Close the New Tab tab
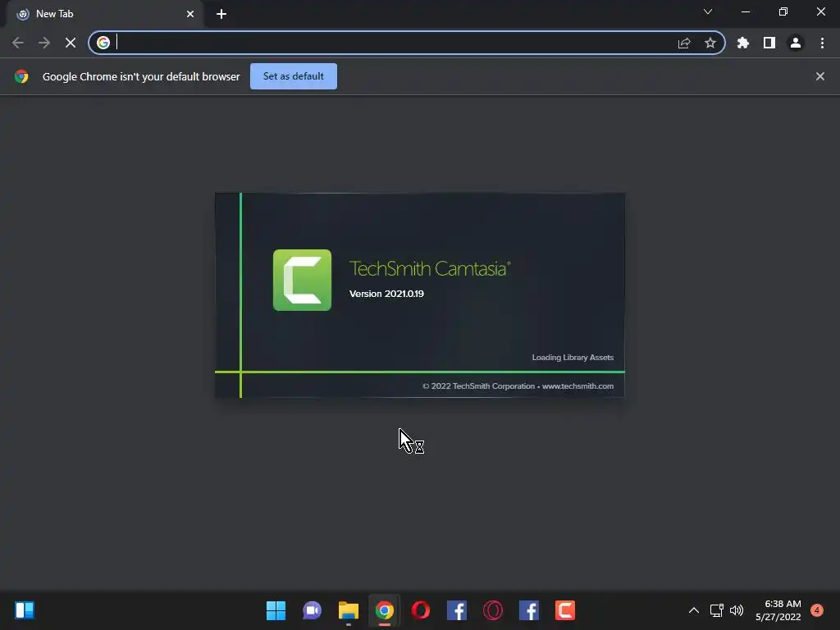 coord(190,14)
